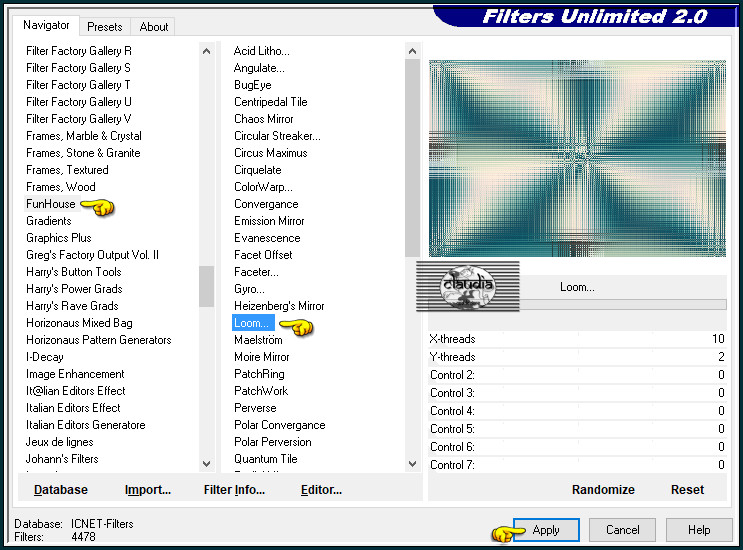Select Filter Factory Gallery T
The image size is (743, 550).
[x=78, y=85]
